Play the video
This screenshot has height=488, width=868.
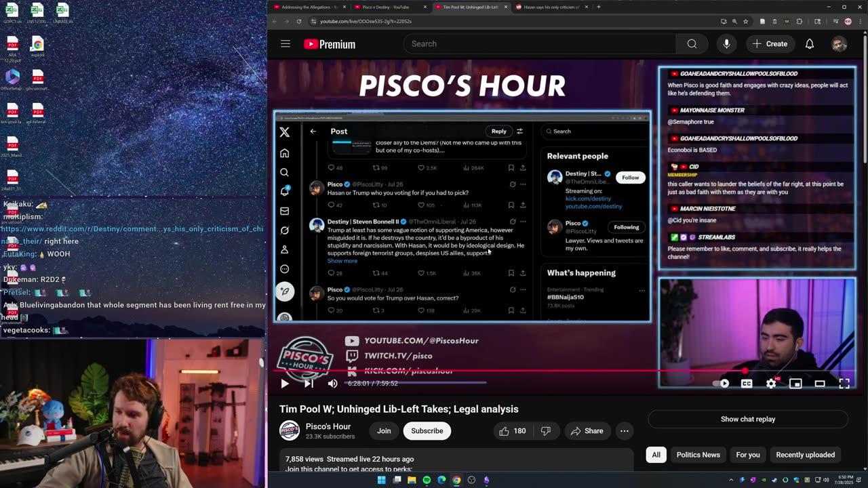tap(285, 384)
